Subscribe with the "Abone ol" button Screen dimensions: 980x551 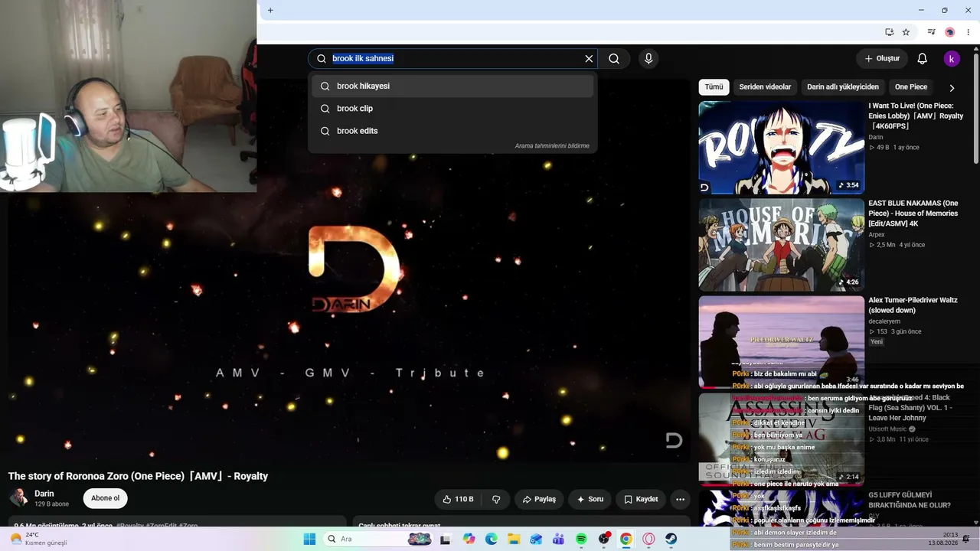[105, 498]
